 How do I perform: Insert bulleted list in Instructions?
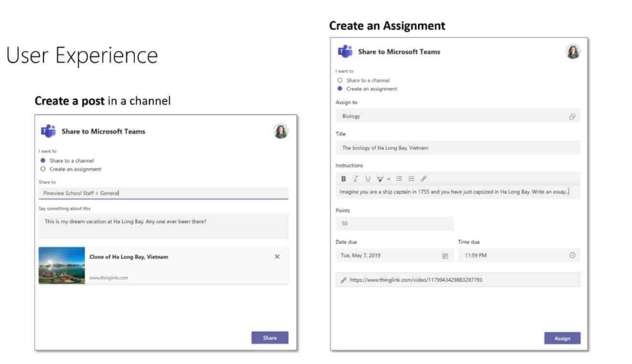click(x=399, y=179)
